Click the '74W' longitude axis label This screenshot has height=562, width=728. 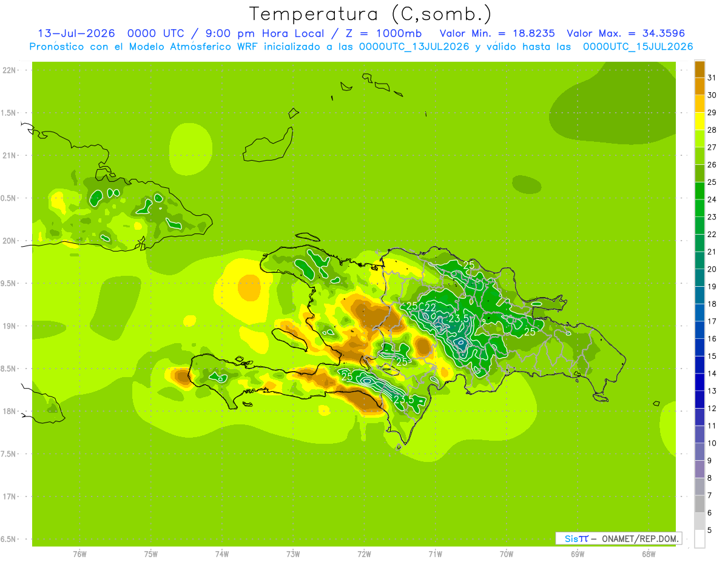(x=222, y=554)
